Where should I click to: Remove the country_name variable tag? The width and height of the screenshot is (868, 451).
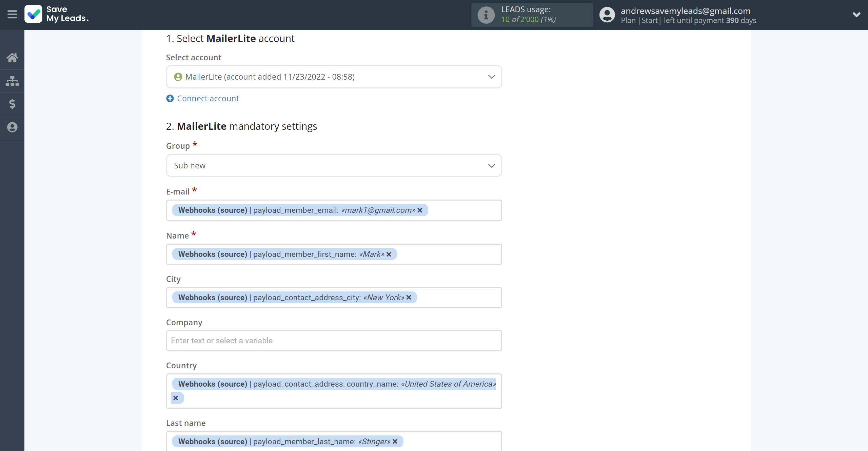[x=176, y=398]
